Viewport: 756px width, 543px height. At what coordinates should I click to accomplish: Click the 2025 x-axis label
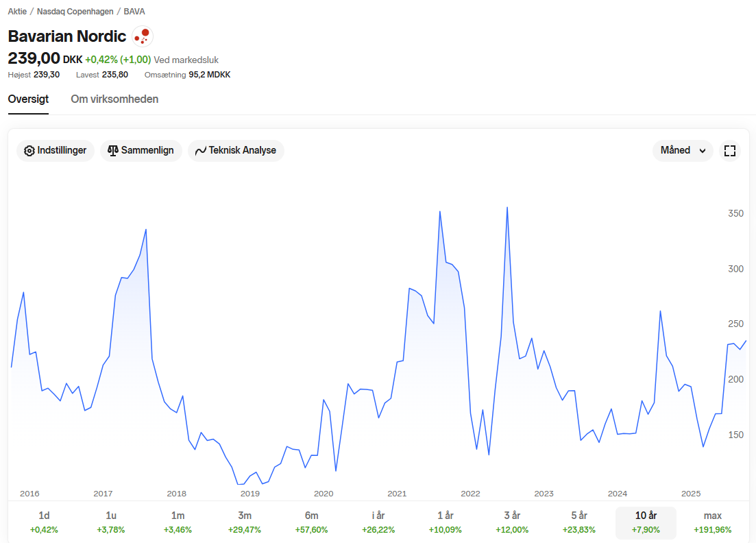point(691,494)
